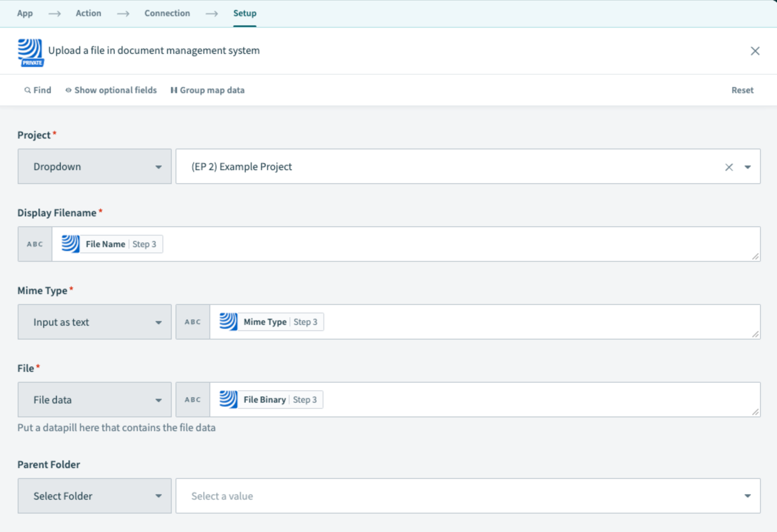This screenshot has width=777, height=532.
Task: Click the File Name datapill icon
Action: tap(70, 244)
